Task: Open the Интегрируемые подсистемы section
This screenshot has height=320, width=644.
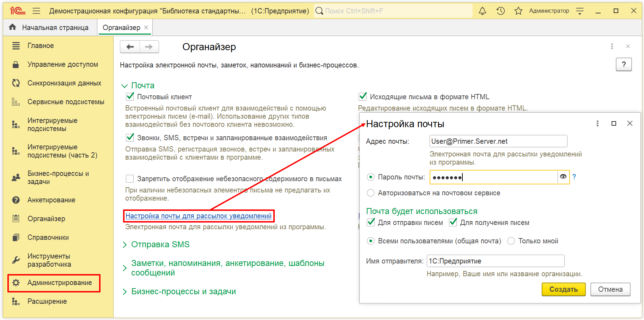Action: tap(58, 125)
